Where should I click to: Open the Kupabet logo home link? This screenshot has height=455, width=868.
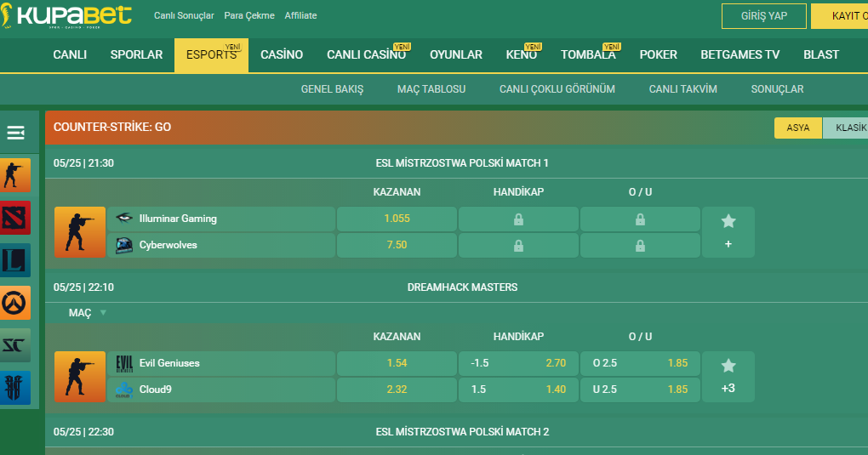(x=66, y=15)
